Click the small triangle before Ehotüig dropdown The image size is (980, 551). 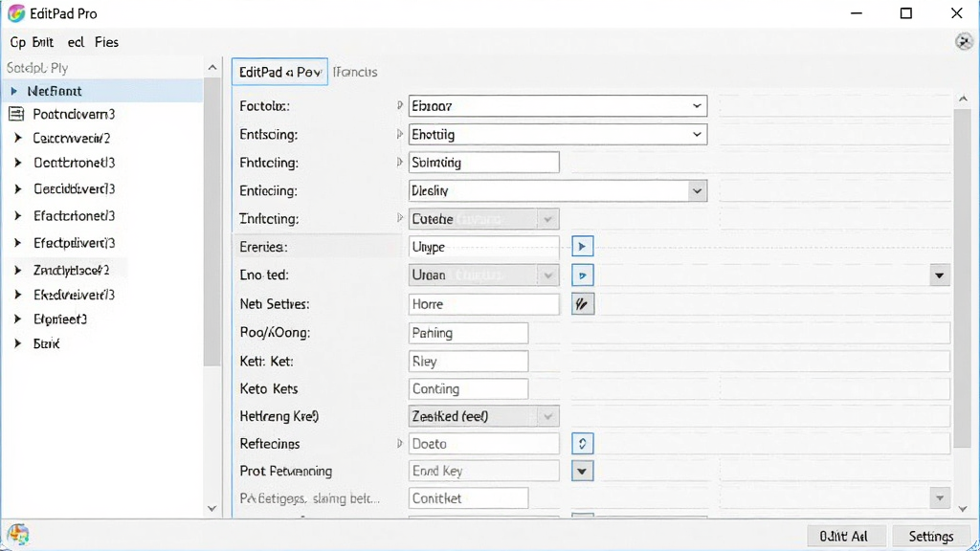[400, 134]
